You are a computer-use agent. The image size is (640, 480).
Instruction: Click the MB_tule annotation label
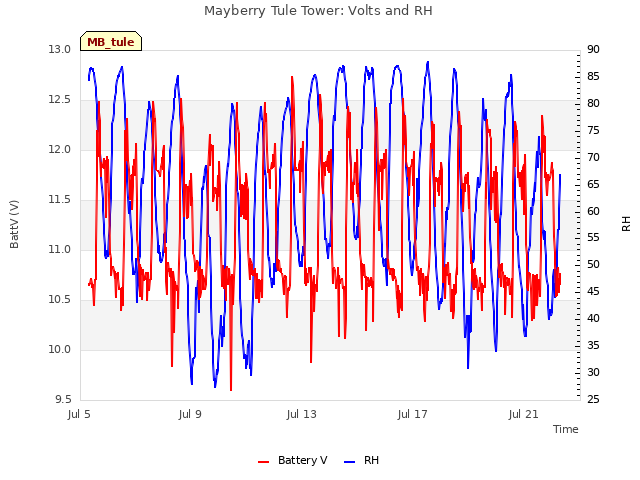pos(111,41)
